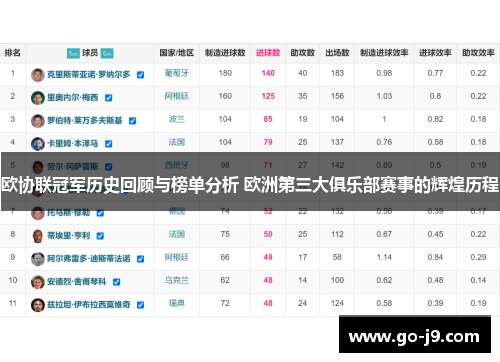Open 罗伯特·莱万多夫斯基 player link
The height and width of the screenshot is (362, 500).
coord(85,121)
